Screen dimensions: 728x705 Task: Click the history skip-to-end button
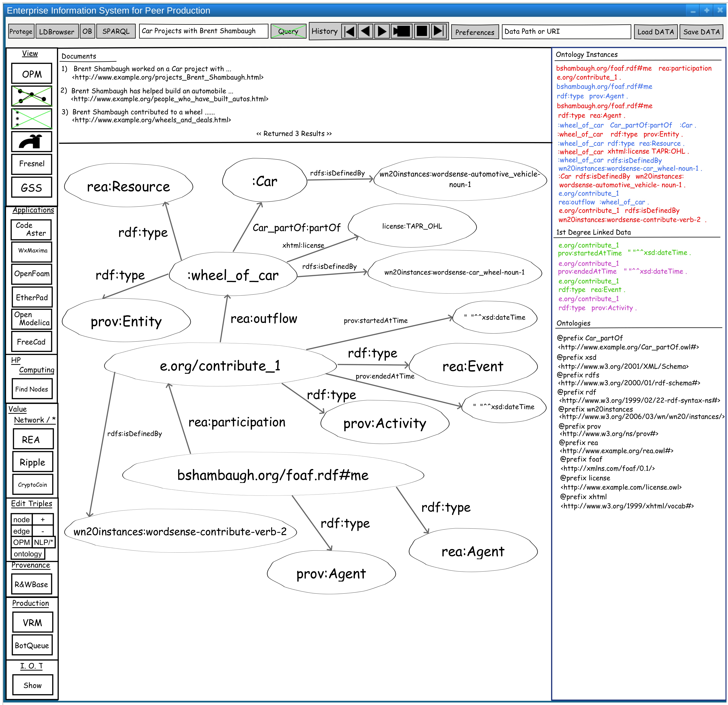pos(439,31)
